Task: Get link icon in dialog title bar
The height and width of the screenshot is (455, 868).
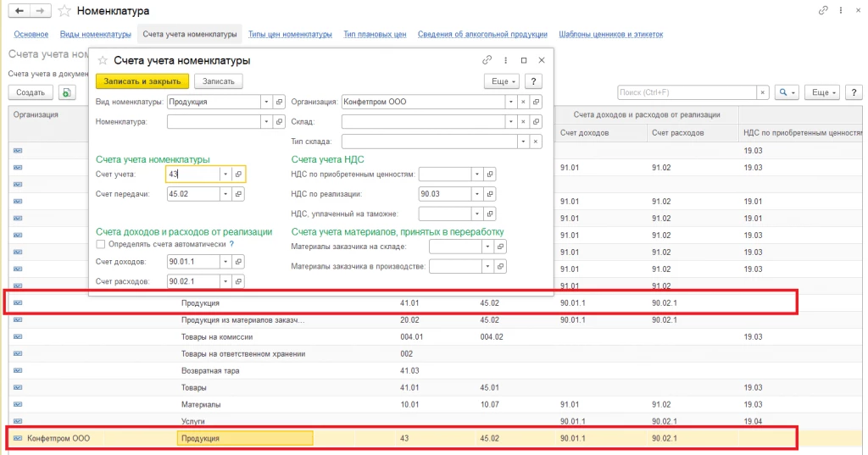Action: pos(487,60)
